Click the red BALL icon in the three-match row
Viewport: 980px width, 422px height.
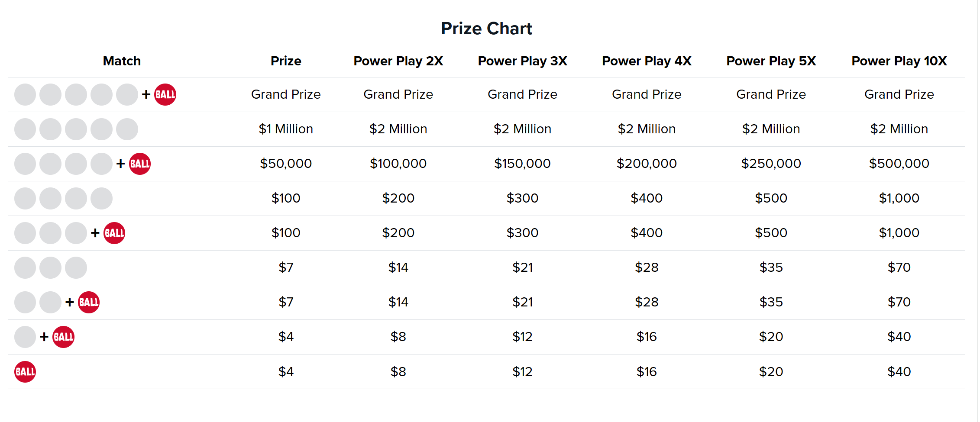click(x=114, y=233)
